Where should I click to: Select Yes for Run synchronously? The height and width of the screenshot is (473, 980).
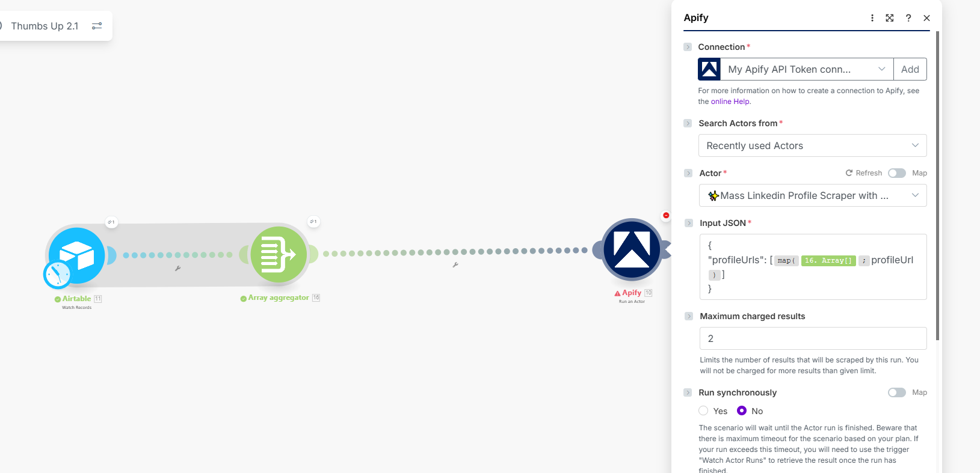(x=703, y=411)
